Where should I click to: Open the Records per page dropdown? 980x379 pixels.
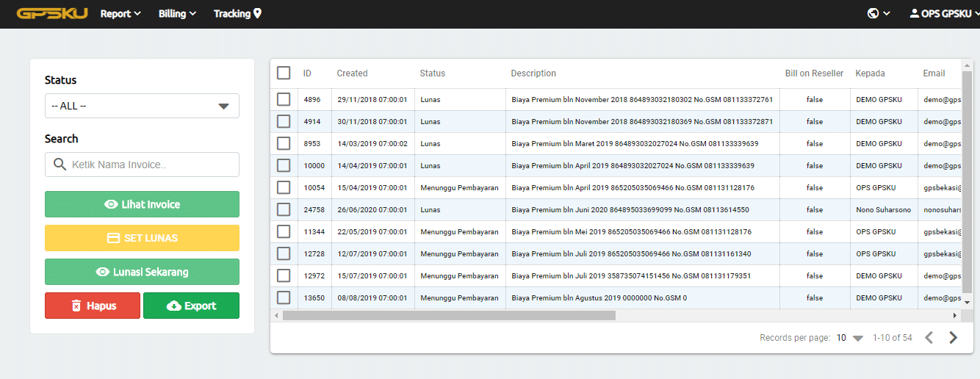(x=849, y=338)
